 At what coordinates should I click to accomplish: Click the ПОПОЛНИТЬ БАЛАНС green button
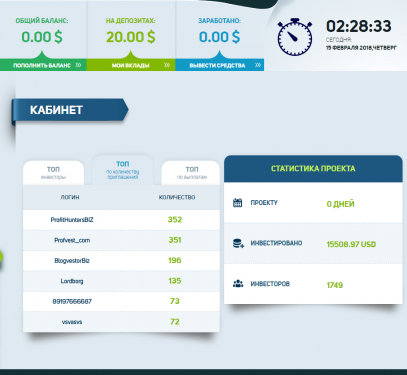pyautogui.click(x=43, y=65)
